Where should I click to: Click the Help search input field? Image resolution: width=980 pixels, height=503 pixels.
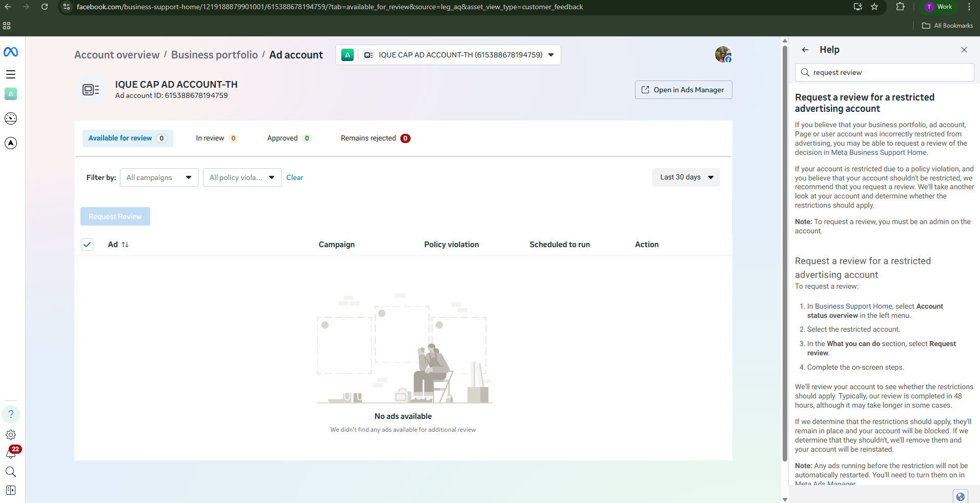889,72
